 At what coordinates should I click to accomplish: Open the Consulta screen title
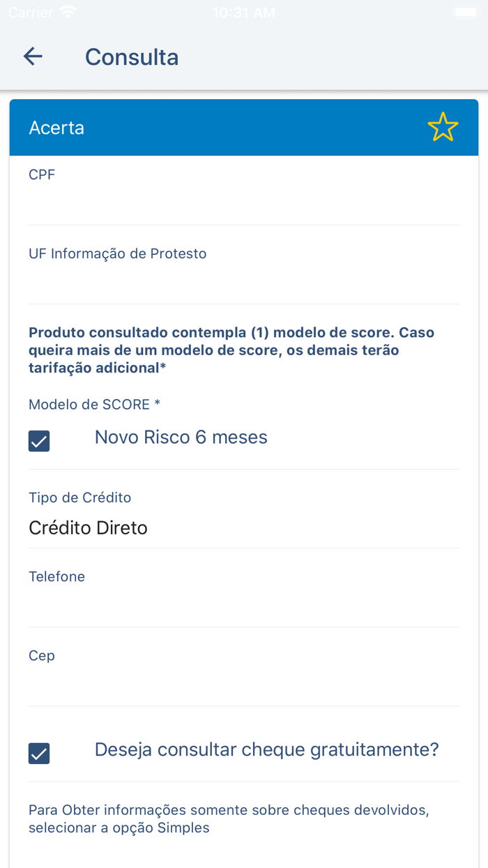132,57
